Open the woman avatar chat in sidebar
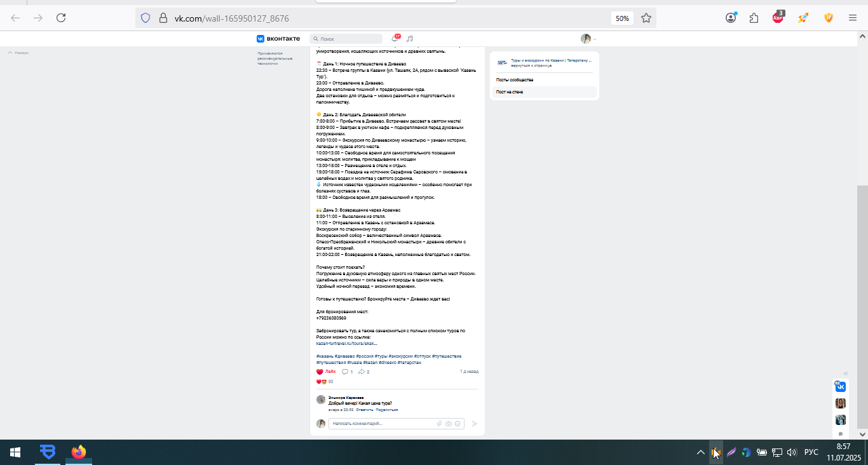 pos(840,403)
